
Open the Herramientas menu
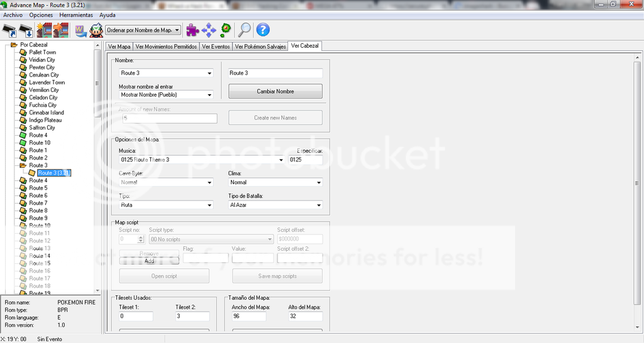[x=76, y=14]
